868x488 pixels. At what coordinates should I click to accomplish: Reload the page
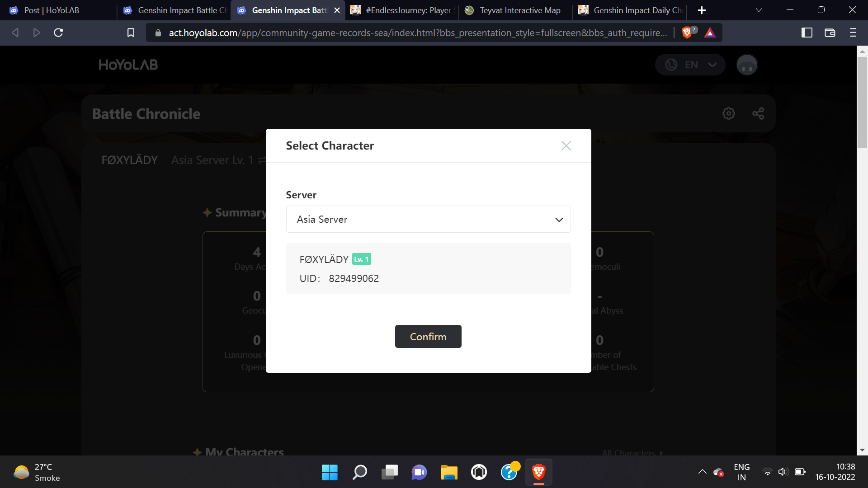tap(58, 33)
